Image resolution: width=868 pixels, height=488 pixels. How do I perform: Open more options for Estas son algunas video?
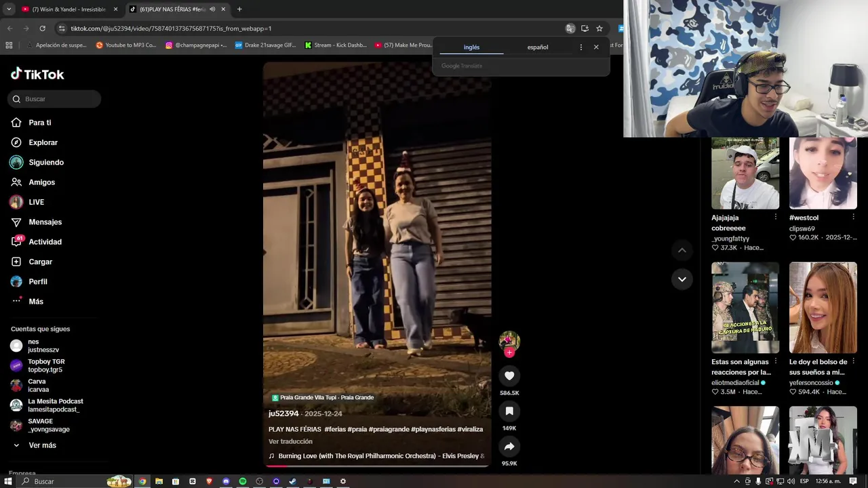pos(776,361)
